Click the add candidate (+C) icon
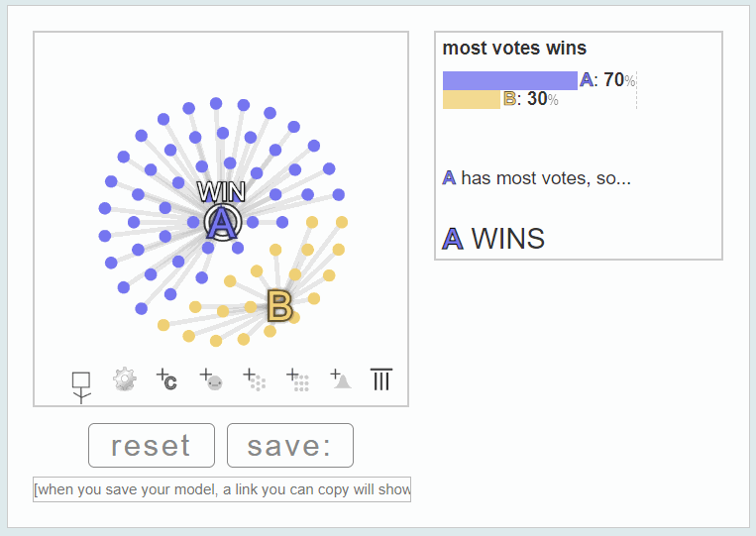This screenshot has width=756, height=536. pos(166,379)
